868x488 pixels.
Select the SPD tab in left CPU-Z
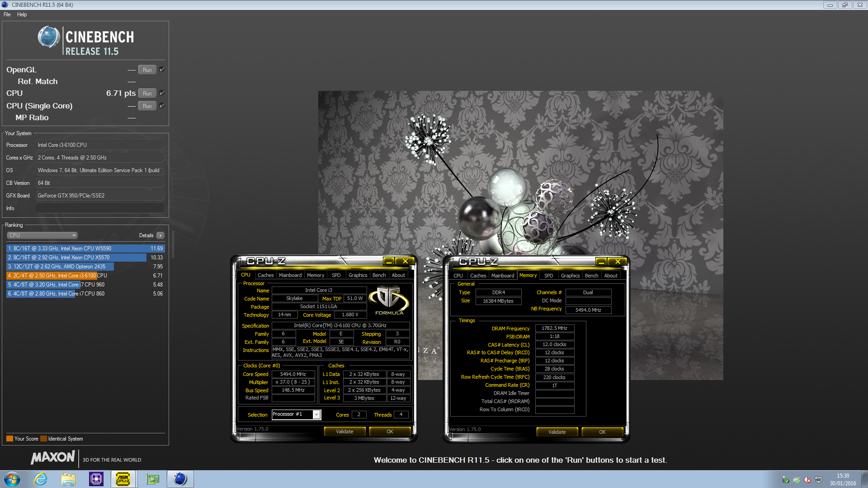336,275
